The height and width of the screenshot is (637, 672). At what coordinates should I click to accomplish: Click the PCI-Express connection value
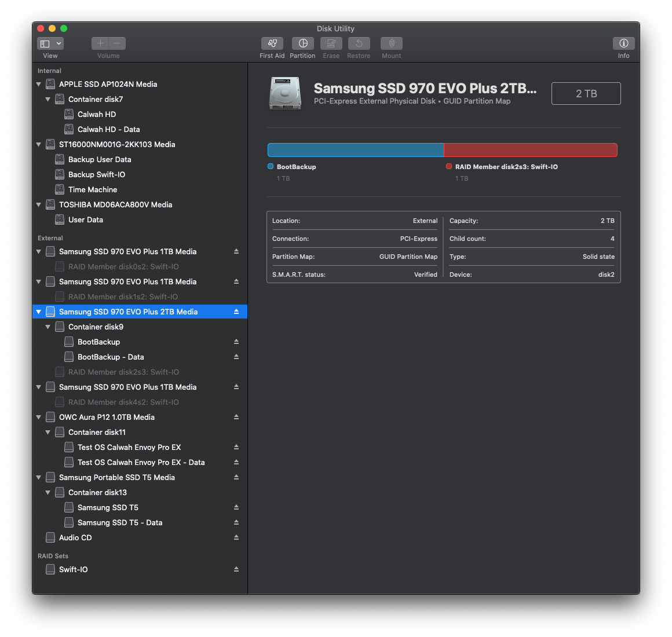(419, 239)
